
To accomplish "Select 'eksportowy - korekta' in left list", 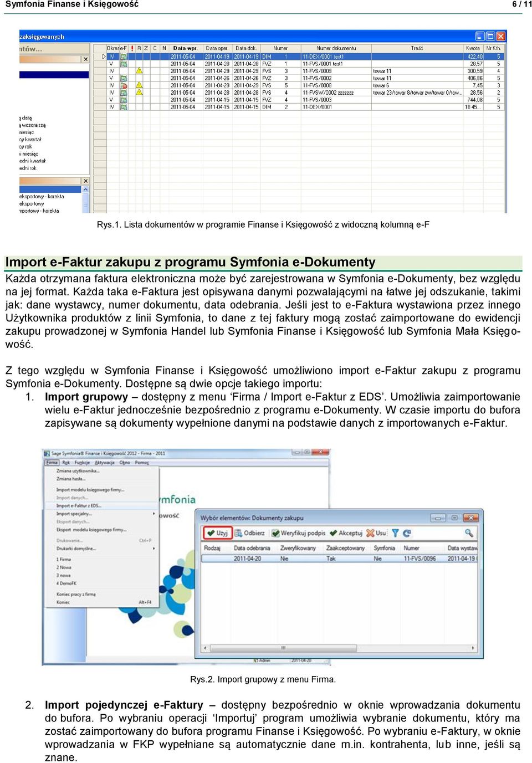I will (42, 196).
